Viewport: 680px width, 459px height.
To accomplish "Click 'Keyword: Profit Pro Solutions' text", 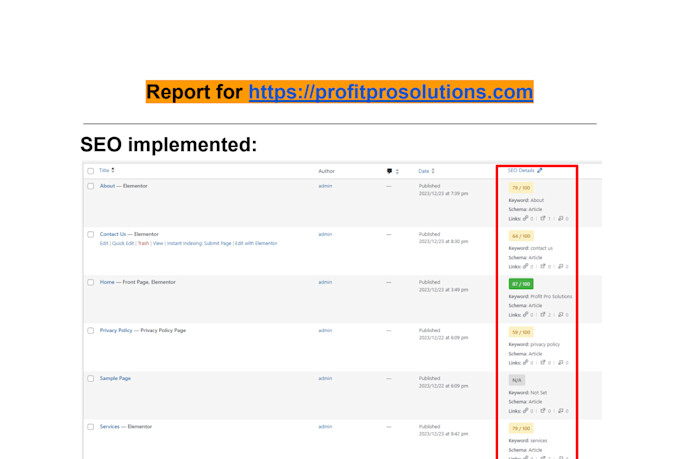I will (x=540, y=297).
